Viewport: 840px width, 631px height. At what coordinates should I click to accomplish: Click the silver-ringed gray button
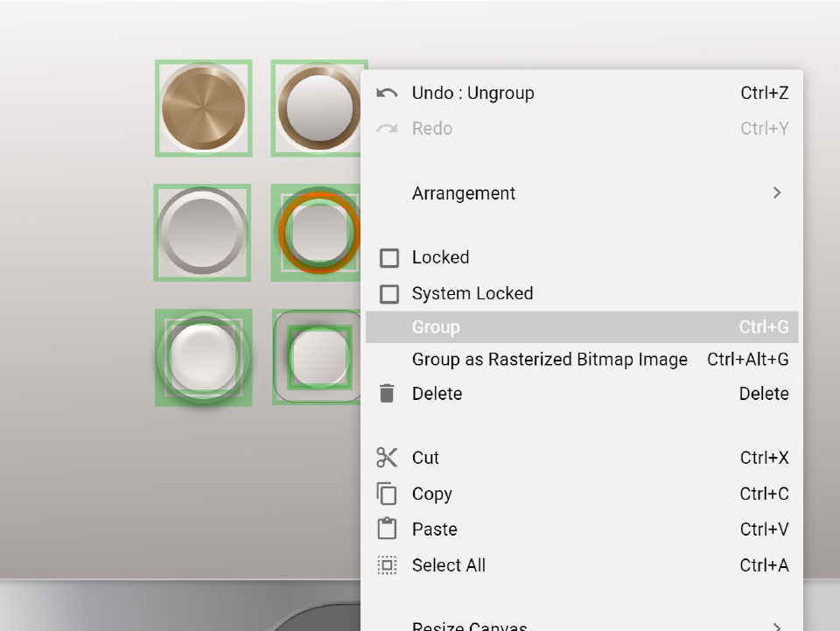(202, 233)
